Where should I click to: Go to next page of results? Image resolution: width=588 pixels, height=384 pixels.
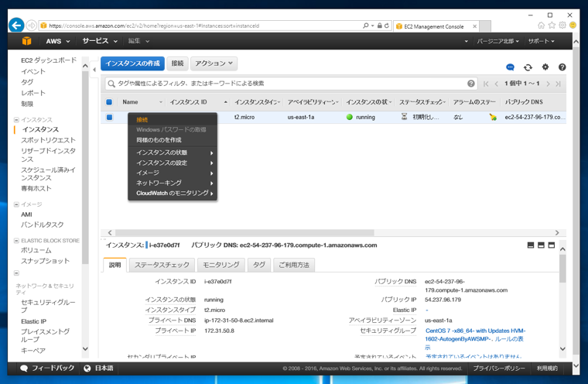click(548, 84)
